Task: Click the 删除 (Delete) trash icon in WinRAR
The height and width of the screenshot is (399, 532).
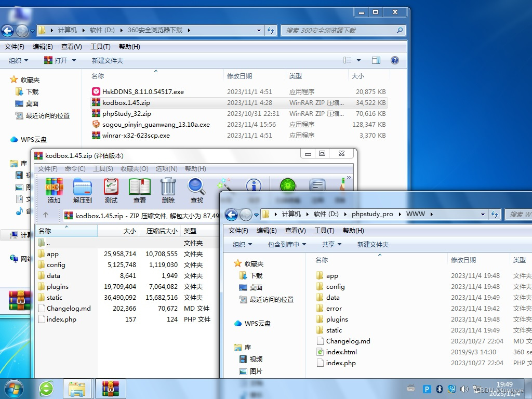Action: (167, 187)
